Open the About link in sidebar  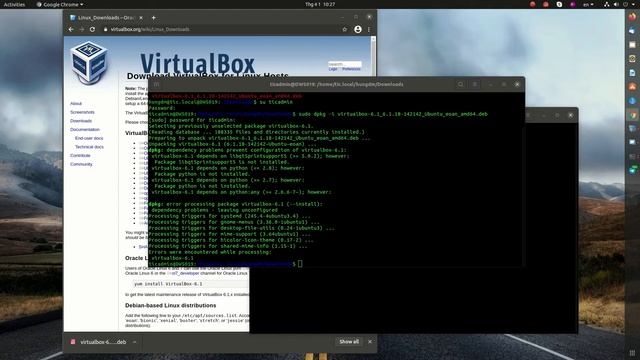[76, 104]
